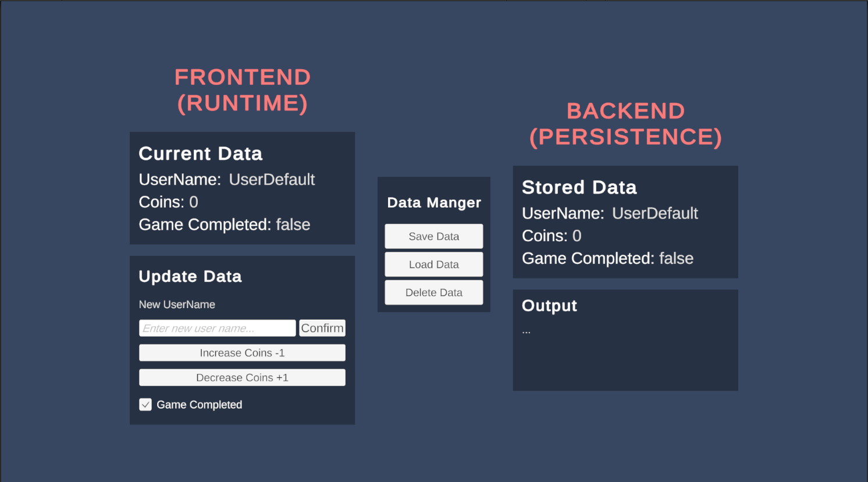Click the FRONTEND (RUNTIME) title
This screenshot has width=868, height=482.
coord(243,90)
